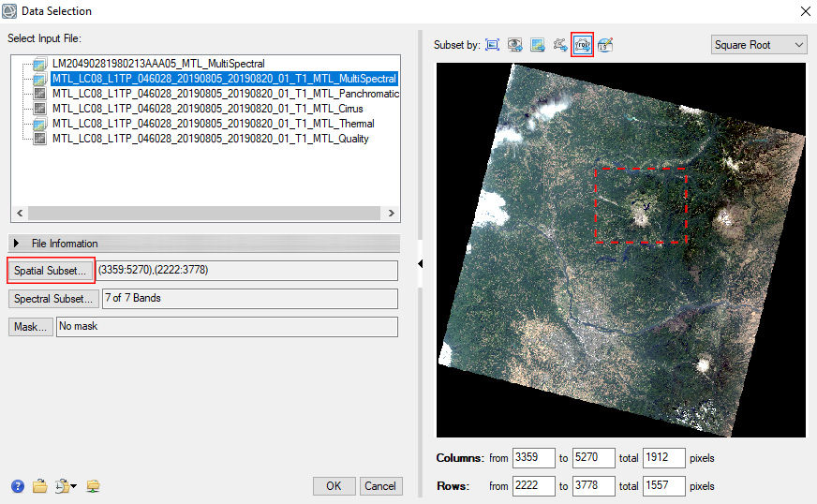
Task: Select the MTL_Panchromatic dataset in the list
Action: pyautogui.click(x=225, y=94)
